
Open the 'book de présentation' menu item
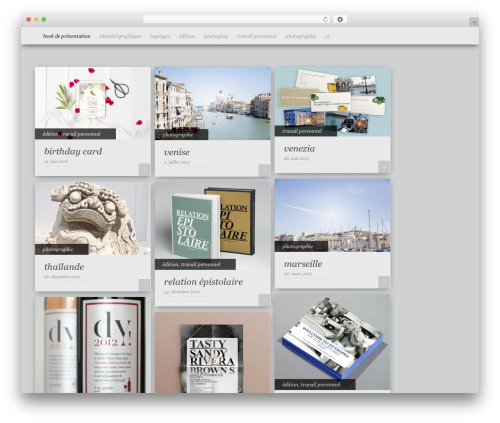(x=66, y=36)
